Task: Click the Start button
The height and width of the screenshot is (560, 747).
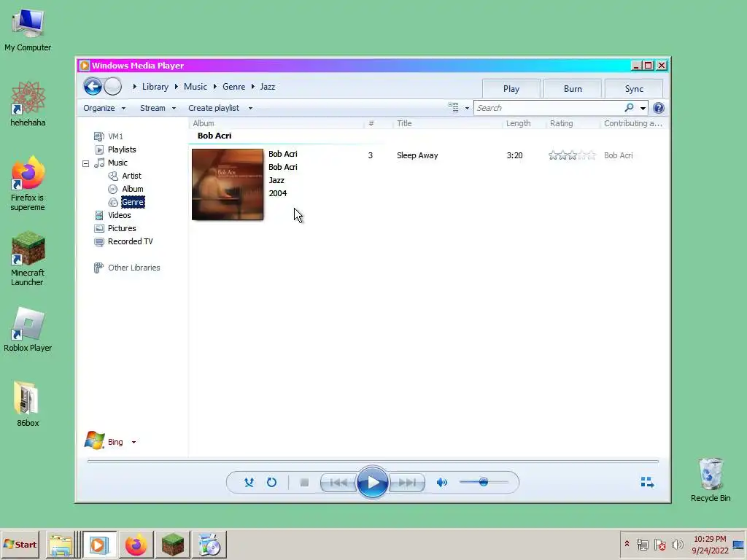Action: point(20,544)
